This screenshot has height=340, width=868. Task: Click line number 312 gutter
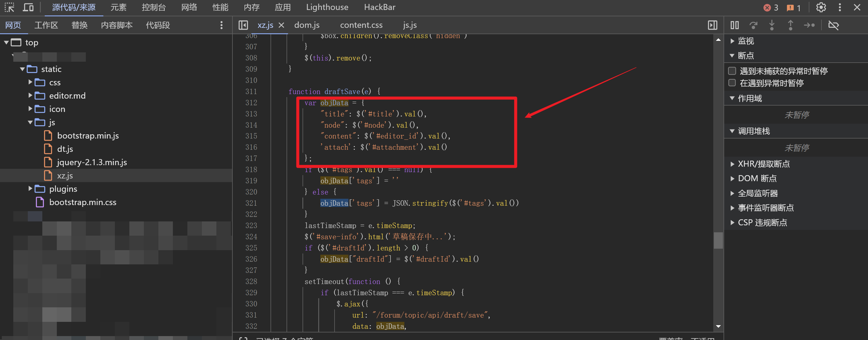pyautogui.click(x=251, y=103)
